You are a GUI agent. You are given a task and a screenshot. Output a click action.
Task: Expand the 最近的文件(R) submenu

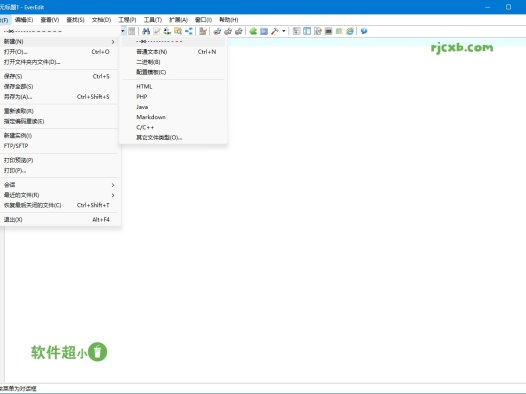click(x=60, y=195)
